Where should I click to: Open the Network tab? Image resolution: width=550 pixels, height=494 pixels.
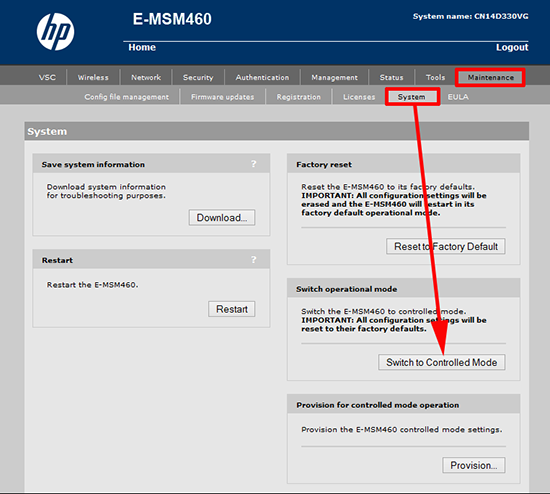click(x=146, y=77)
